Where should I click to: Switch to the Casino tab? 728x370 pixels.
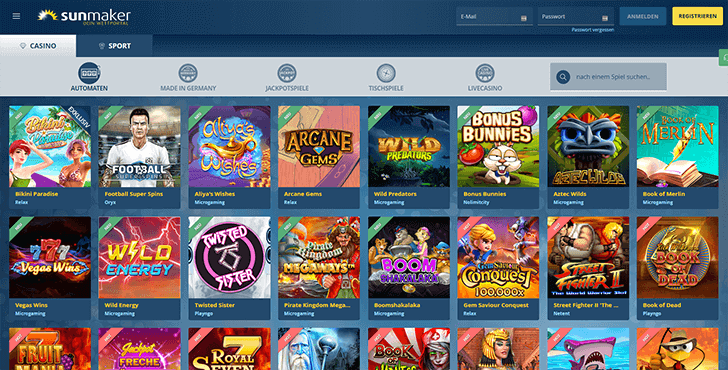[38, 46]
